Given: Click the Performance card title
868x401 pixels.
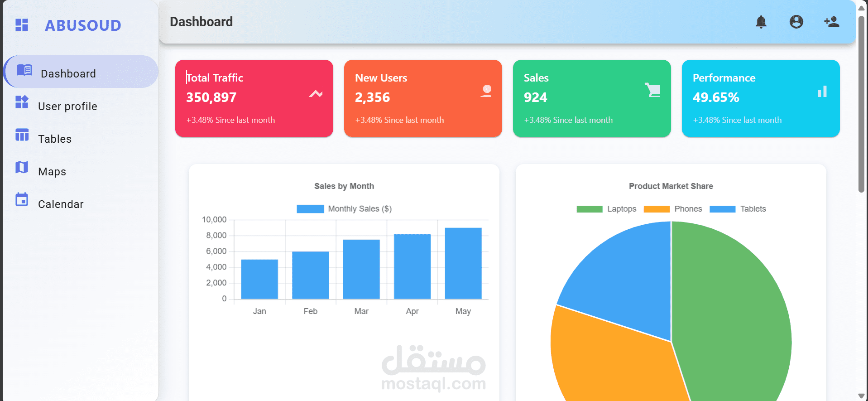Looking at the screenshot, I should [724, 78].
